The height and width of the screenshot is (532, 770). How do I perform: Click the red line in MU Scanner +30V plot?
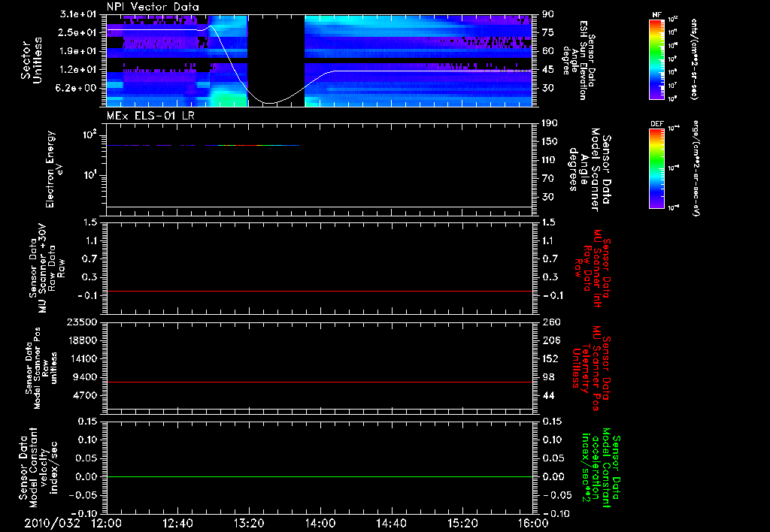(x=320, y=292)
